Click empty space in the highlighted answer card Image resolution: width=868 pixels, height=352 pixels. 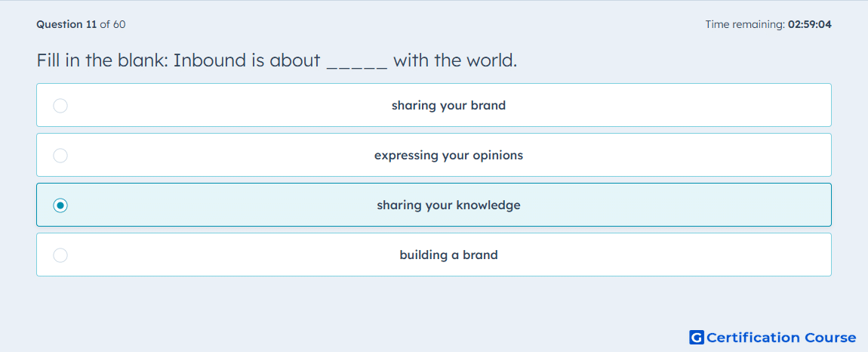click(664, 205)
